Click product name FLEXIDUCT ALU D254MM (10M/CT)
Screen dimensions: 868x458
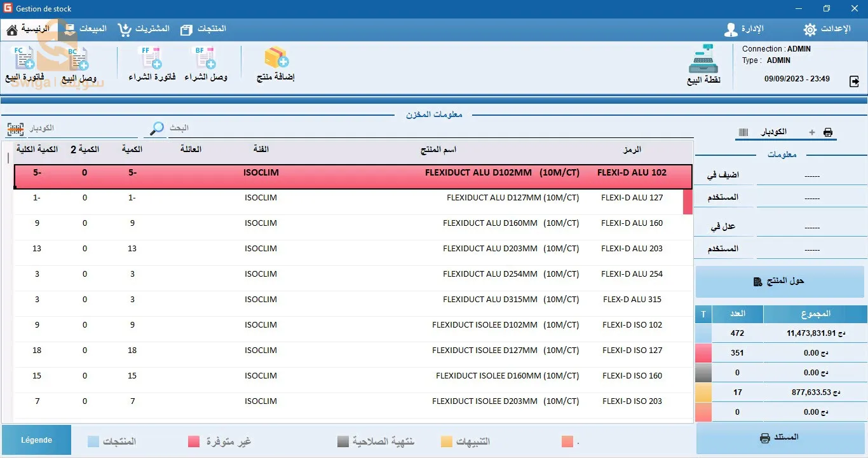click(511, 274)
